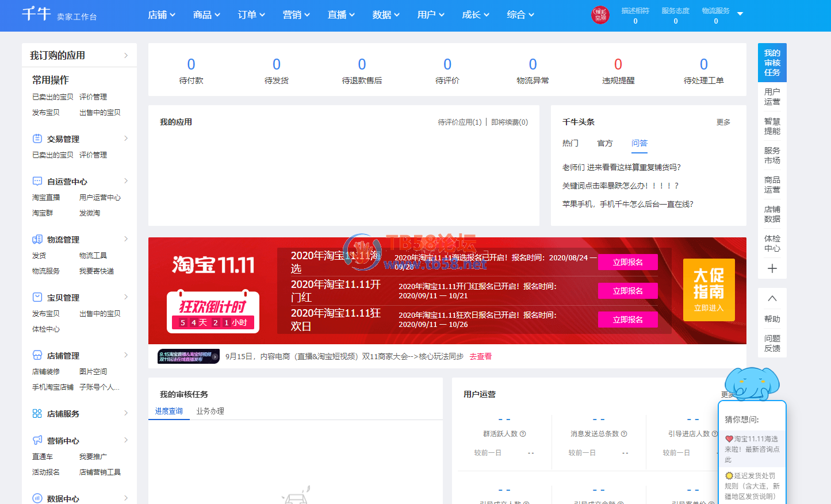Image resolution: width=831 pixels, height=504 pixels.
Task: Click the 去查看 link
Action: [x=481, y=356]
